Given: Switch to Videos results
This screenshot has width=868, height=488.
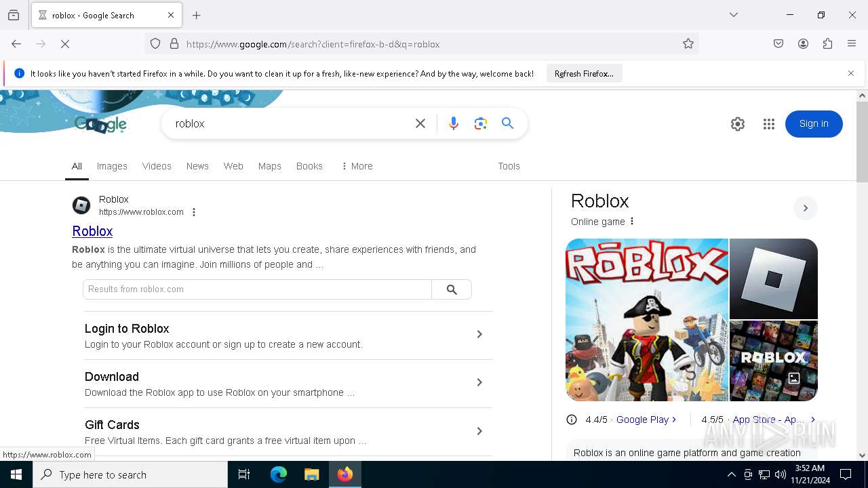Looking at the screenshot, I should coord(157,166).
